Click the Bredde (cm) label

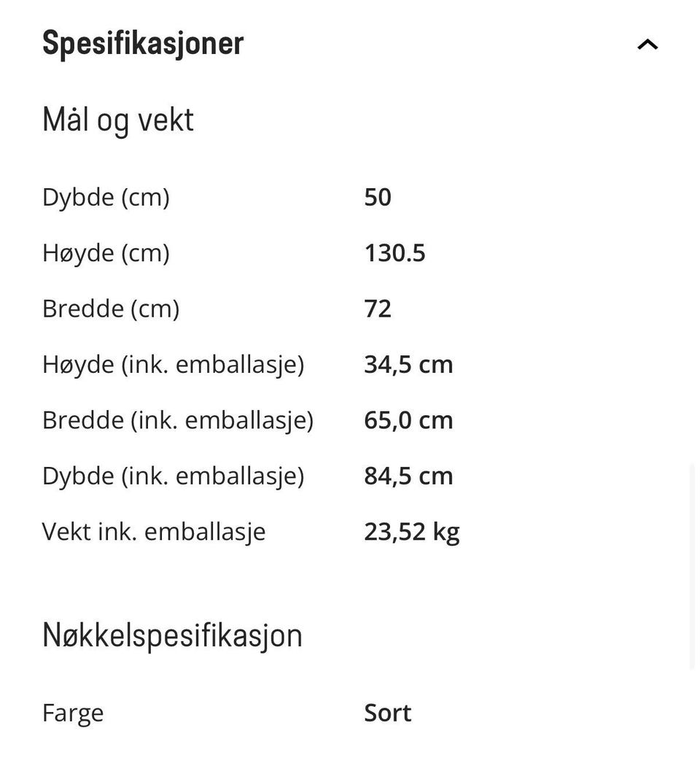click(x=111, y=309)
